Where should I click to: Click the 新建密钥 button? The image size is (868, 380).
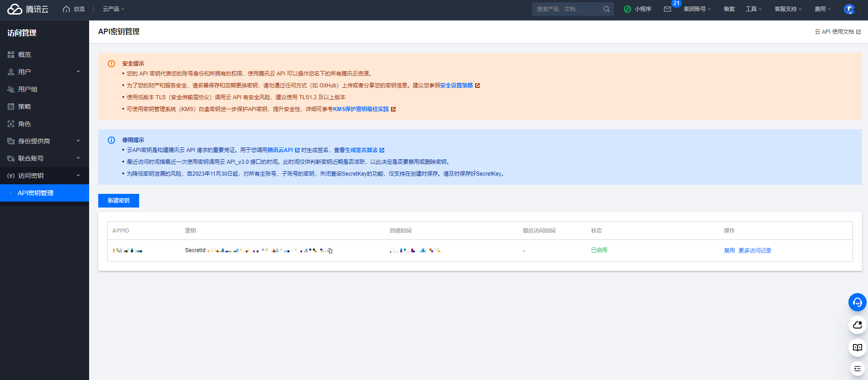pos(119,201)
